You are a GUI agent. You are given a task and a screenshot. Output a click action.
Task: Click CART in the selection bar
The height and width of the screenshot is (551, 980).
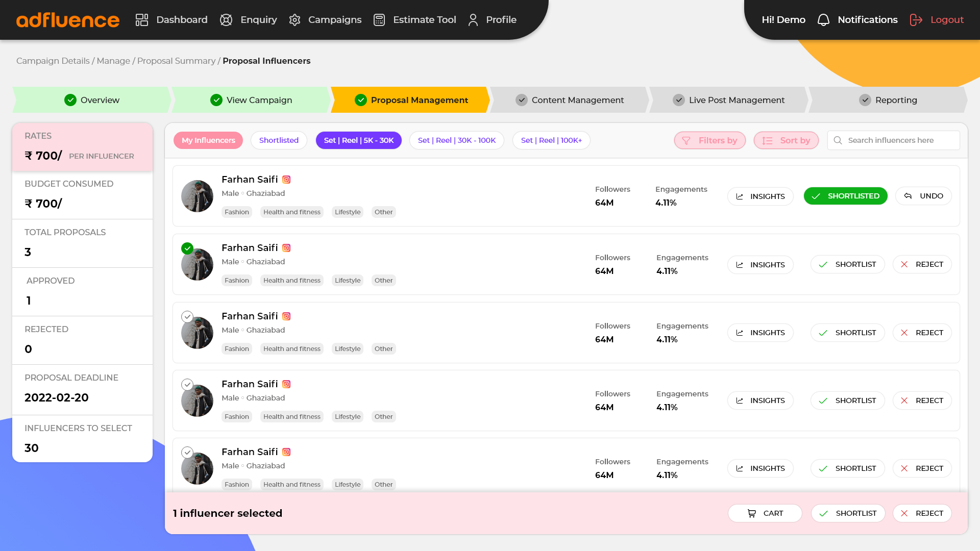click(765, 513)
